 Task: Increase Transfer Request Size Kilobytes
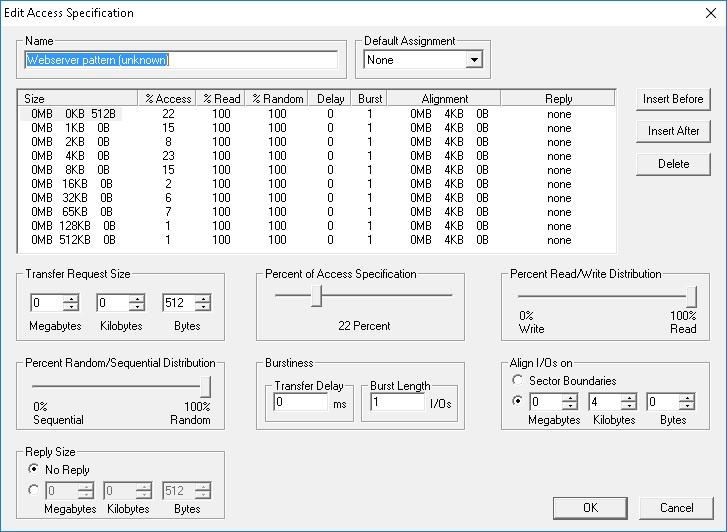136,299
